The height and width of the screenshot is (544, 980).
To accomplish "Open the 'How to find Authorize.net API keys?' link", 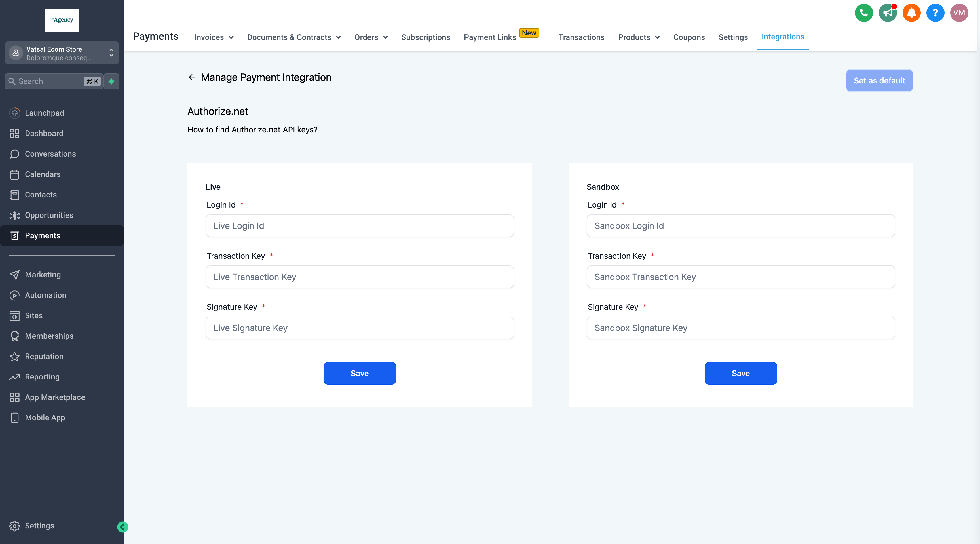I will [252, 130].
